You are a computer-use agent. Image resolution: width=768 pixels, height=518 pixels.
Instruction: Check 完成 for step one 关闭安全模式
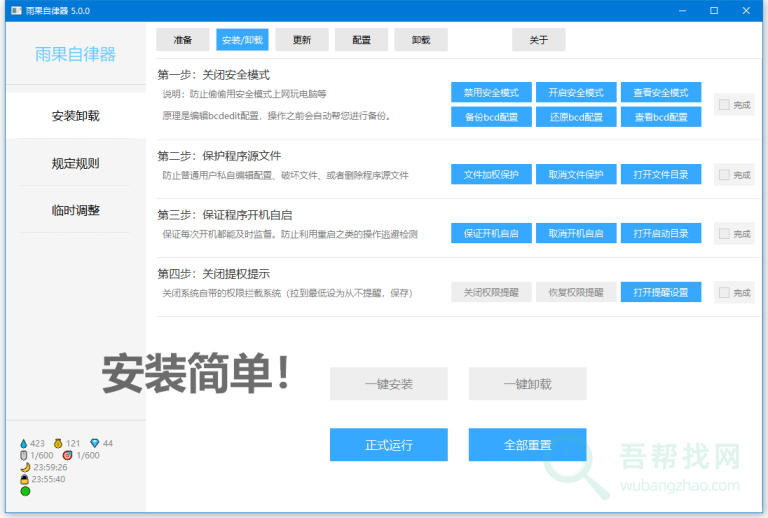click(724, 104)
